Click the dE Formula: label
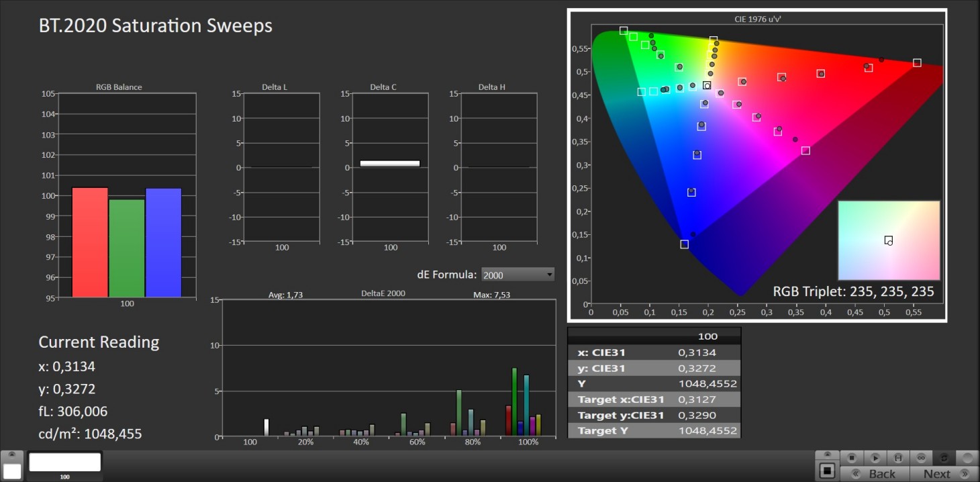The height and width of the screenshot is (482, 980). coord(447,275)
